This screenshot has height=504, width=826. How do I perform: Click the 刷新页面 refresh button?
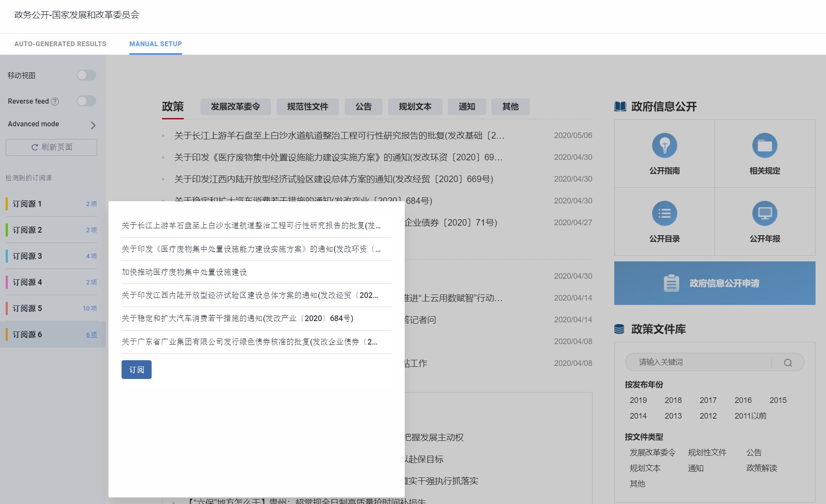pos(51,147)
